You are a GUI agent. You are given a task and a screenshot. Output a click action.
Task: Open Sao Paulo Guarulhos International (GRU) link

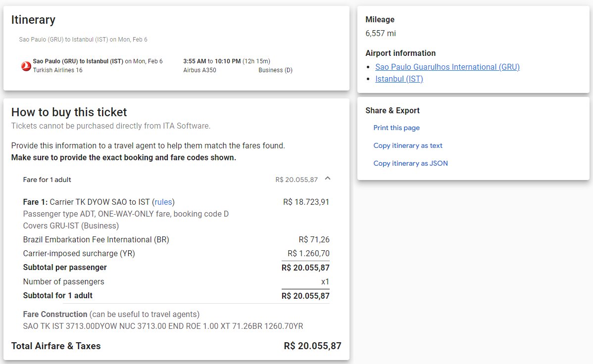pyautogui.click(x=447, y=67)
